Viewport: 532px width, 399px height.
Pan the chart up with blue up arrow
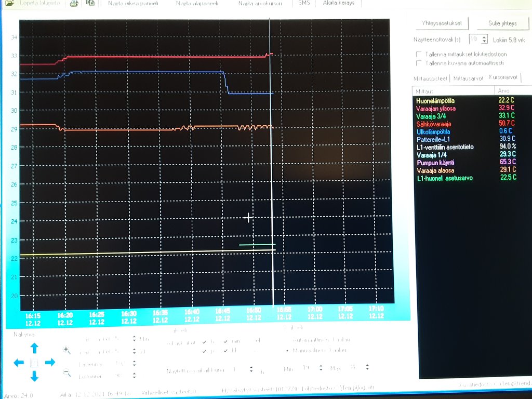pos(34,348)
